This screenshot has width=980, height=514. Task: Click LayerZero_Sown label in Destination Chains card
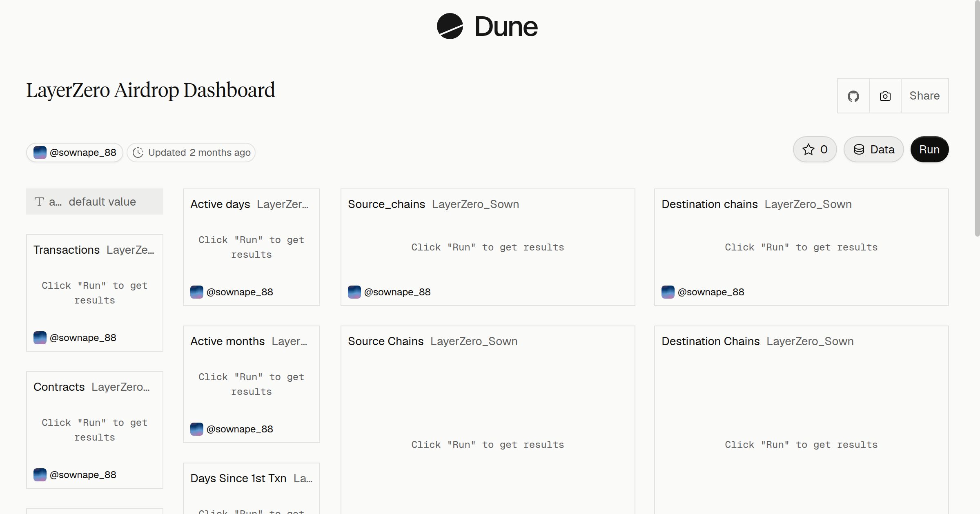pyautogui.click(x=810, y=341)
